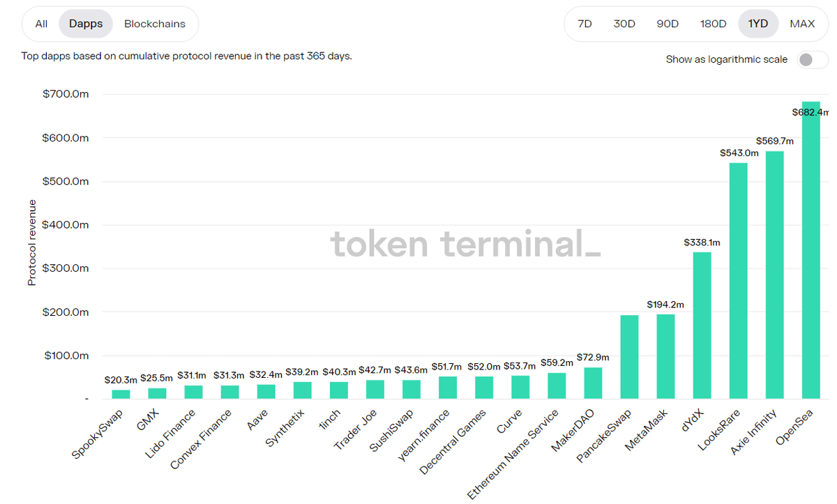This screenshot has height=504, width=837.
Task: Switch to the Blockchains tab
Action: click(155, 24)
